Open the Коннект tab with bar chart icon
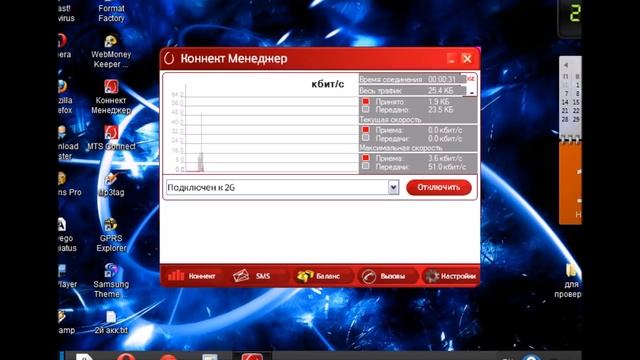This screenshot has width=640, height=360. (192, 276)
